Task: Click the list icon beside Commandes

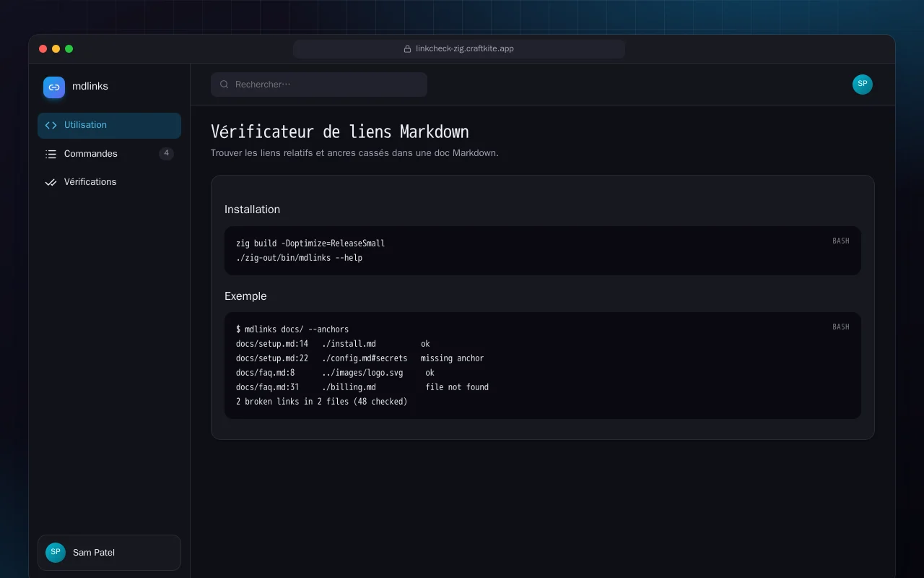Action: click(51, 154)
